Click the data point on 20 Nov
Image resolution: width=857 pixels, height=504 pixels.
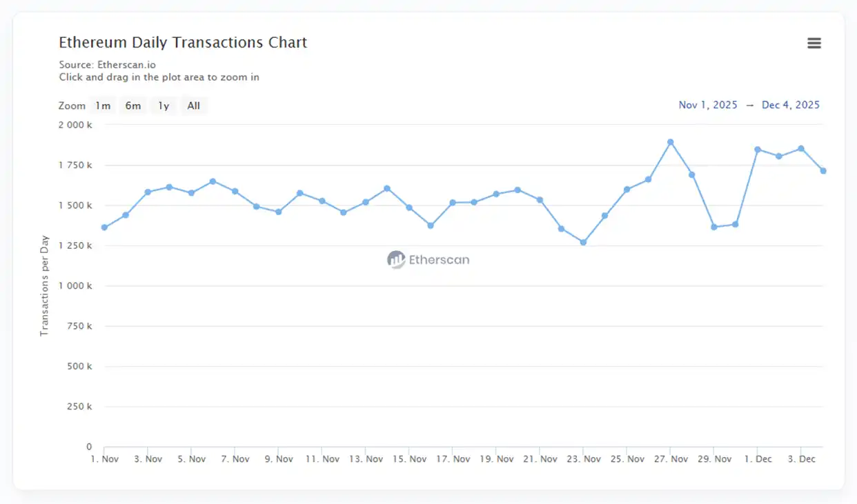pos(518,190)
